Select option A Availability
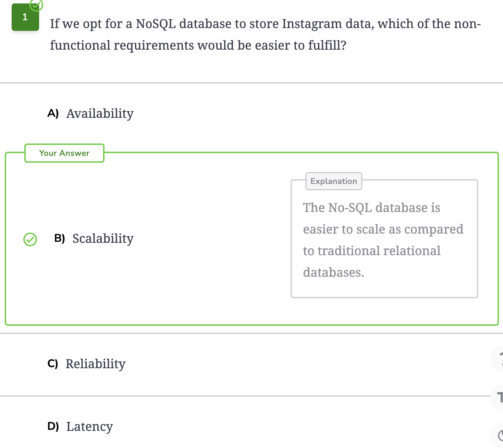The height and width of the screenshot is (448, 503). pos(90,113)
